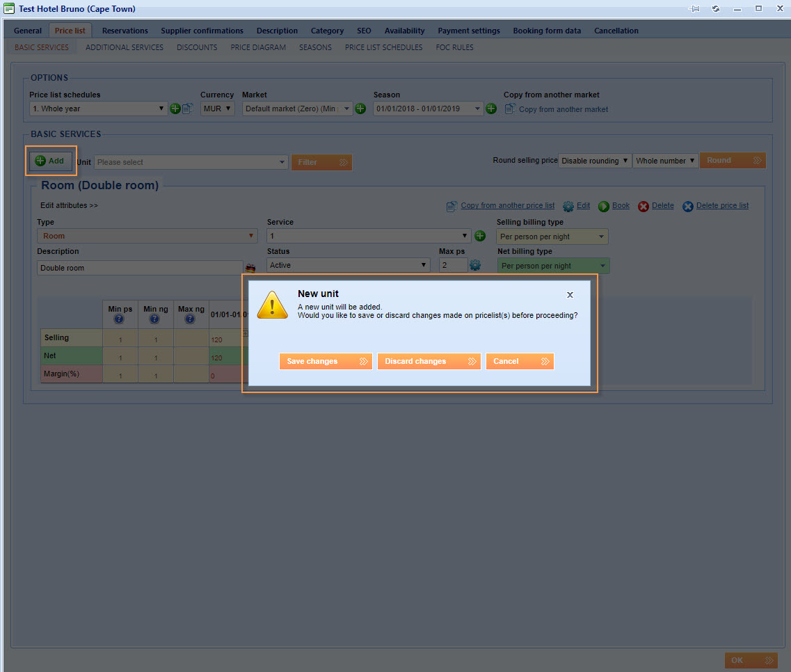Click the green plus next to Service dropdown
The image size is (791, 672).
pyautogui.click(x=480, y=236)
